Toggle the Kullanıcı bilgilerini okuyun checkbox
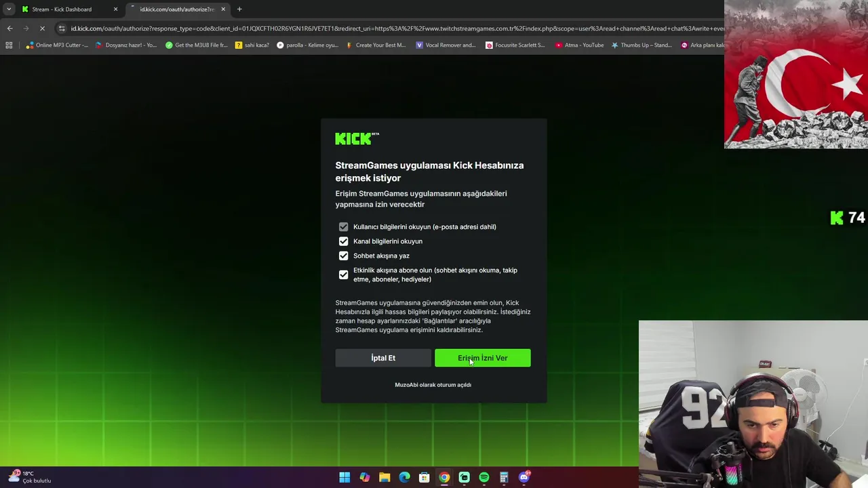 point(343,227)
